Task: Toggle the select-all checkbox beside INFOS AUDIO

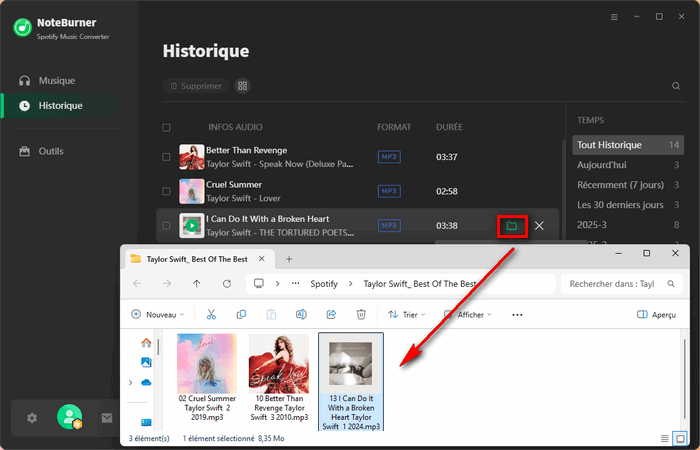Action: (x=166, y=128)
